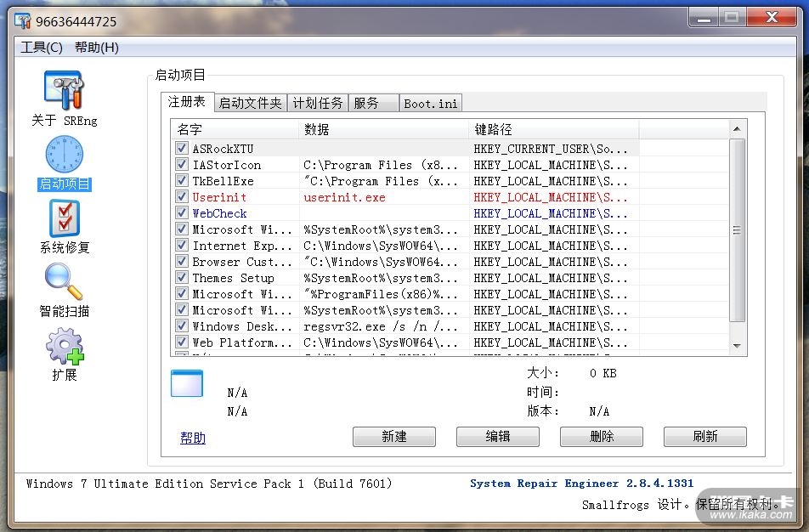Click the regsvr32.exe /s /n data cell
Image resolution: width=809 pixels, height=532 pixels.
coord(381,326)
